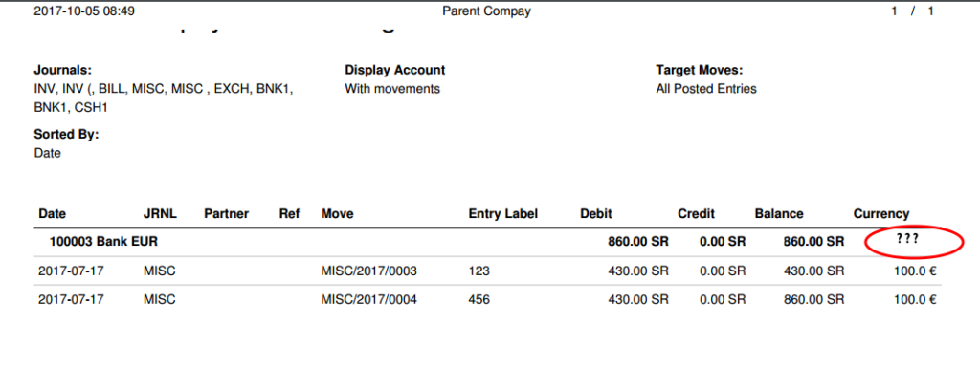Click entry label 123
The height and width of the screenshot is (369, 980).
[479, 271]
